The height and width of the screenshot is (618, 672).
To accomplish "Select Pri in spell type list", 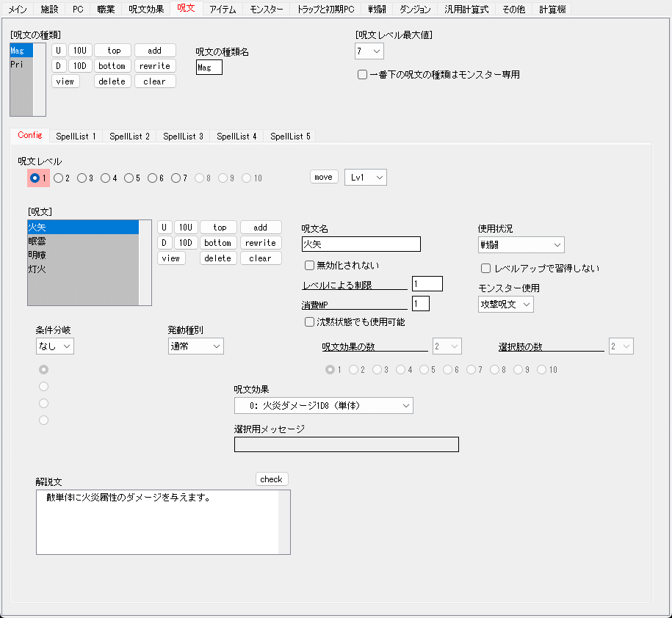I will (21, 65).
